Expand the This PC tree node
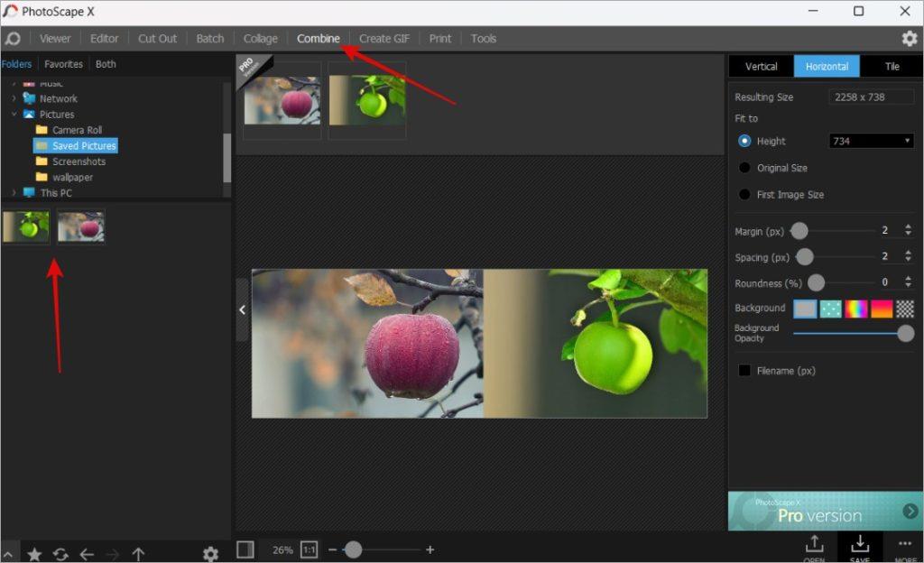Screen dimensions: 924x563 point(14,192)
